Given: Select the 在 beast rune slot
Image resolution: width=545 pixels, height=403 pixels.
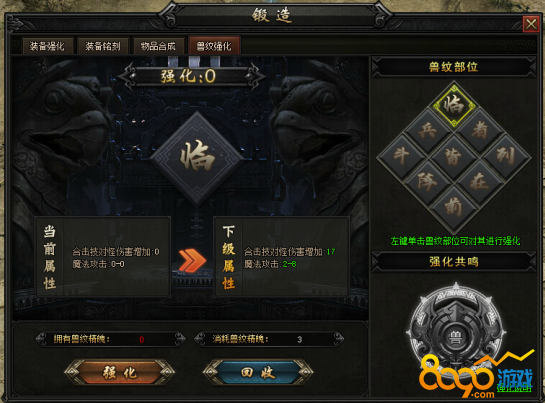Looking at the screenshot, I should point(480,182).
